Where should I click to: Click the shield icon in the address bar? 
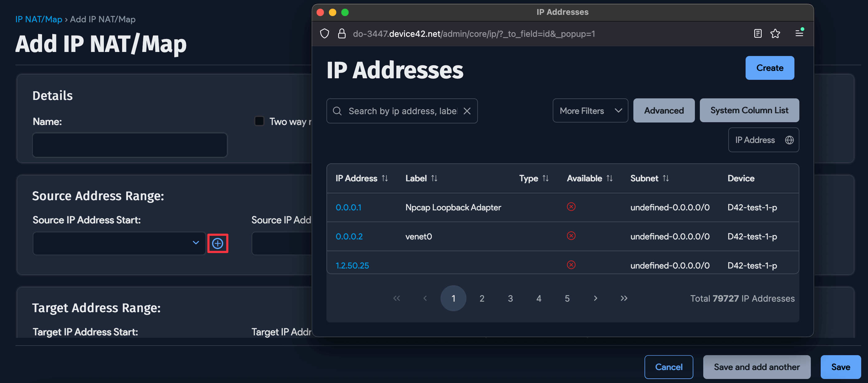tap(324, 33)
